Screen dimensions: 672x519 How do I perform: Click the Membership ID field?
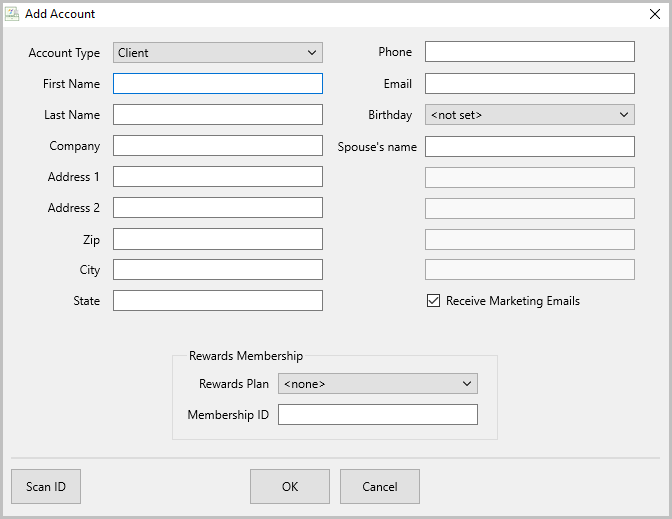[378, 414]
